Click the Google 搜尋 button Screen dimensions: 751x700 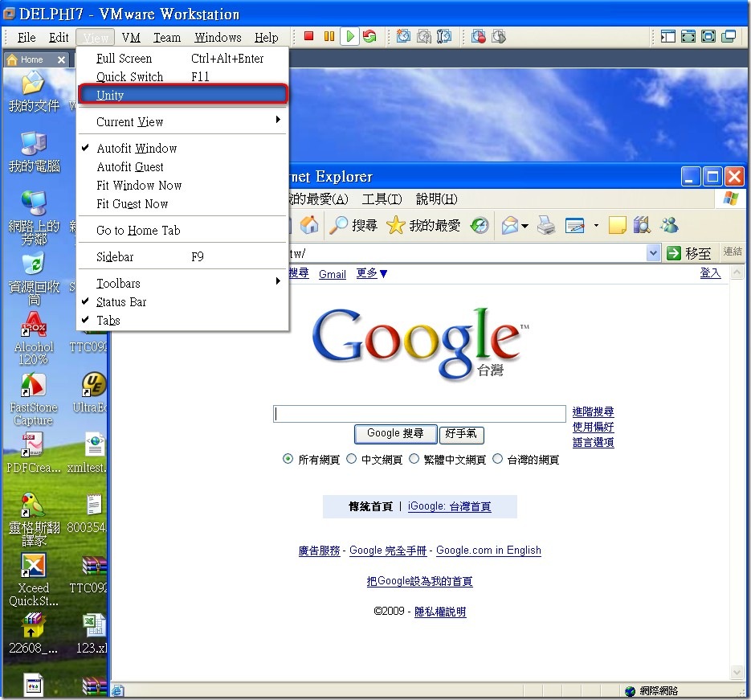pyautogui.click(x=395, y=434)
